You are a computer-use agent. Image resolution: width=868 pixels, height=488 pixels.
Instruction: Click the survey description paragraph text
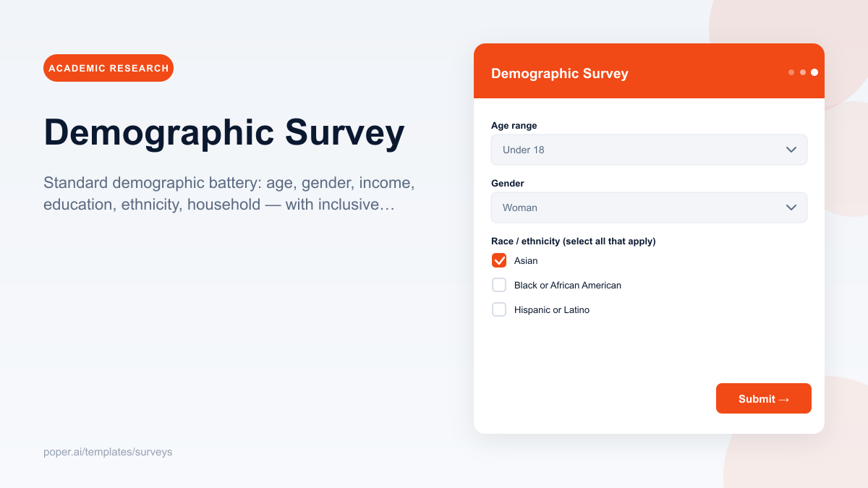(229, 193)
